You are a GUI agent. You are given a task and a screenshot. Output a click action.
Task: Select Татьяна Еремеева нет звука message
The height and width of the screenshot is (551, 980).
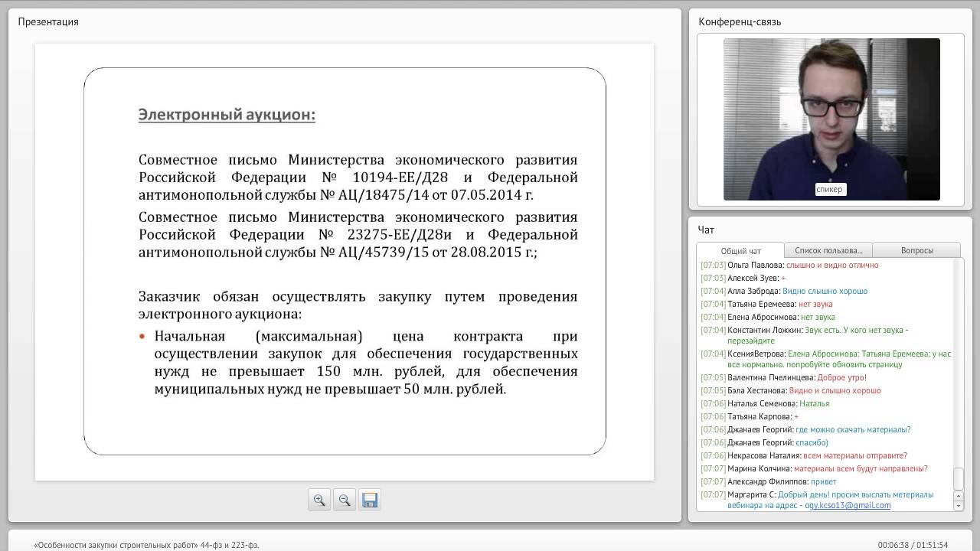point(766,304)
